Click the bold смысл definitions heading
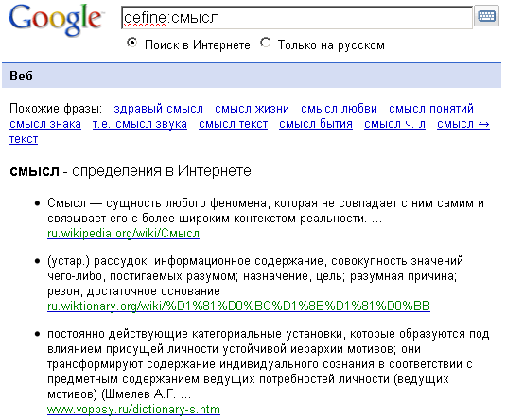This screenshot has width=506, height=420. 35,171
